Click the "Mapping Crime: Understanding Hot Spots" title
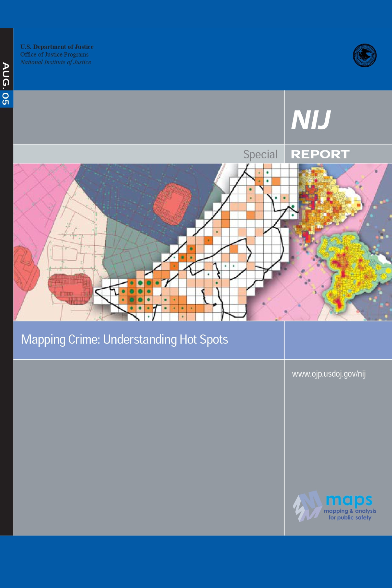This screenshot has height=588, width=392. click(x=124, y=340)
